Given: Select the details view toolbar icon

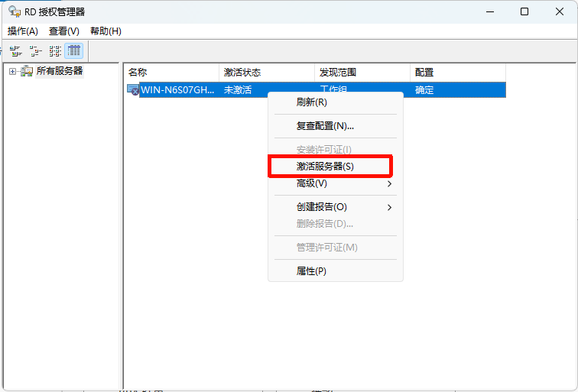Looking at the screenshot, I should click(74, 51).
